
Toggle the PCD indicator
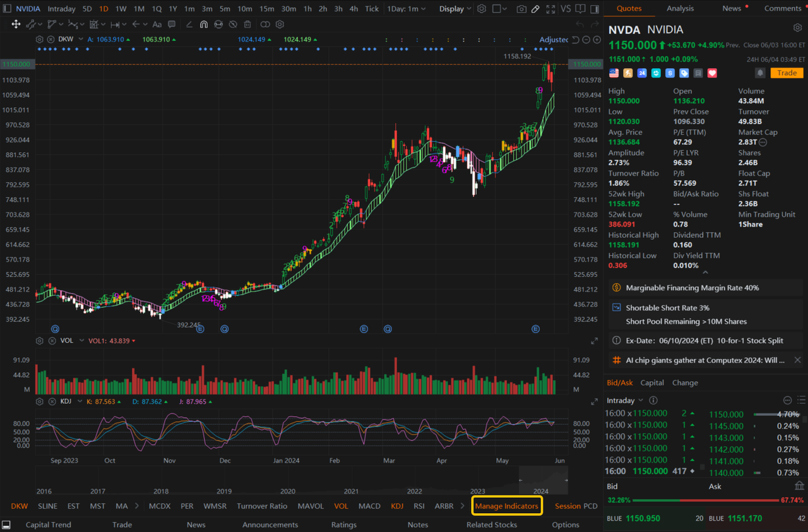coord(590,506)
